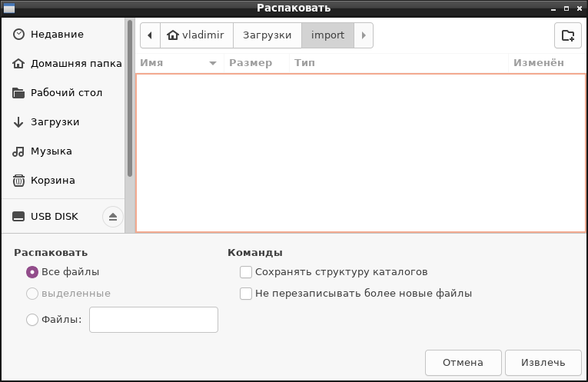
Task: Click the Отмена button
Action: (x=463, y=363)
